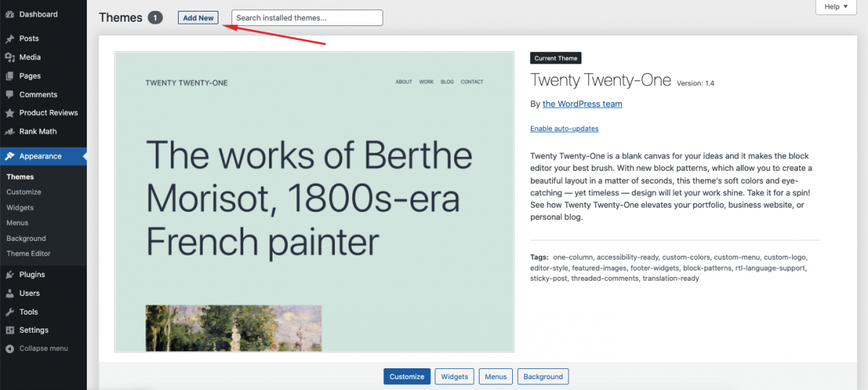Open the Theme Editor submenu item
The image size is (868, 390).
(28, 254)
